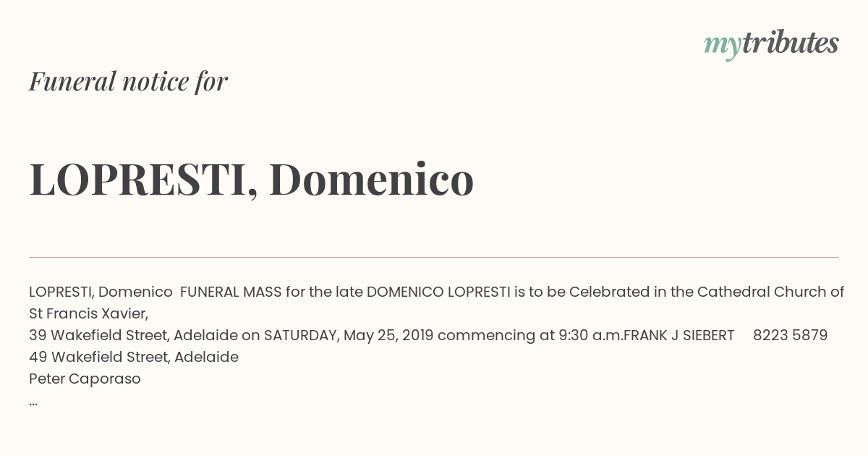Screen dimensions: 868x456
Task: Click the phone number 8223 5879
Action: click(x=790, y=335)
